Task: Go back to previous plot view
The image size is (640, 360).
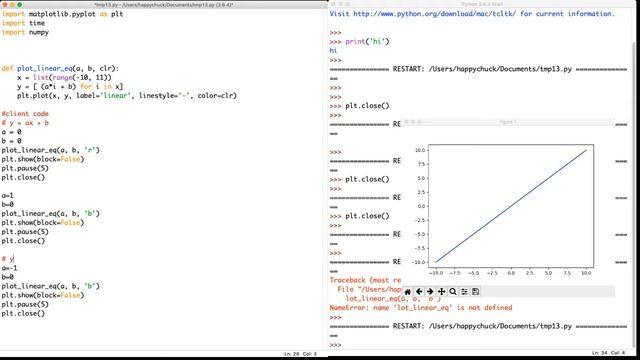Action: coord(419,292)
